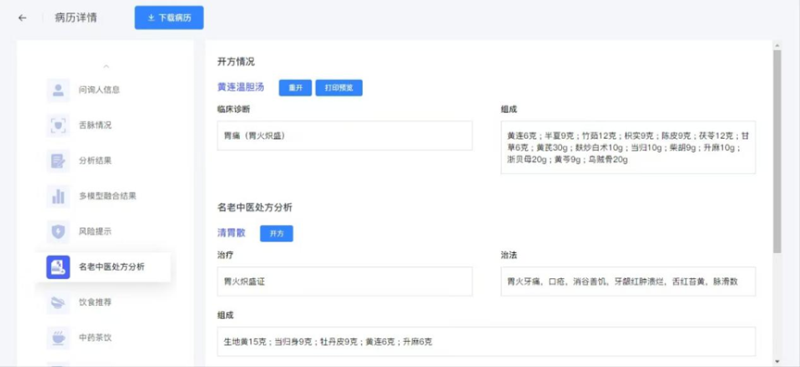This screenshot has height=367, width=800.
Task: Click the 开方 button beside 清胃散
Action: point(277,233)
